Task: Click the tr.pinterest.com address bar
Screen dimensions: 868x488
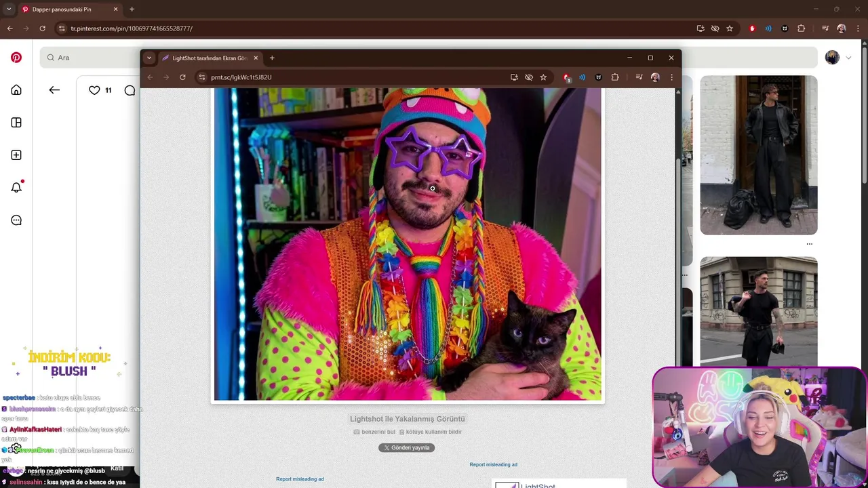Action: coord(380,28)
